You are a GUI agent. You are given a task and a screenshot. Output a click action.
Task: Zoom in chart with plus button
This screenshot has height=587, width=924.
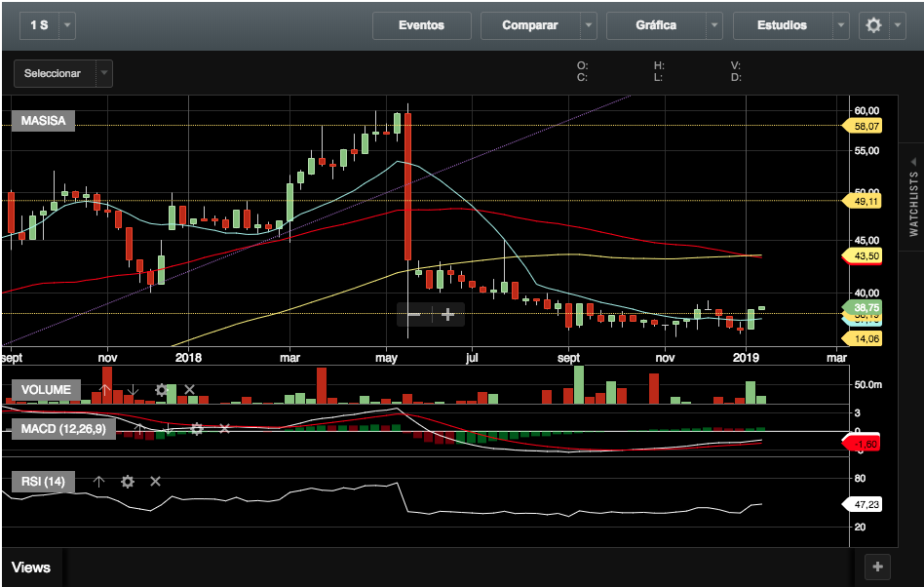[x=448, y=314]
